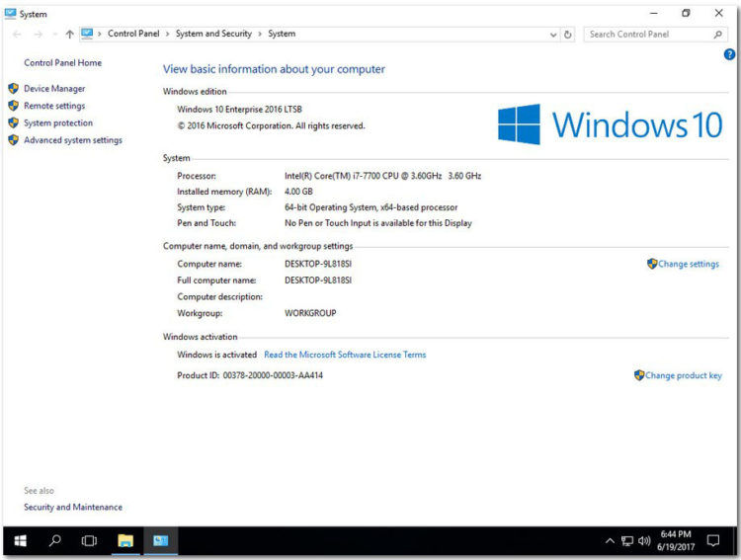The width and height of the screenshot is (741, 560).
Task: Click Change settings for computer name
Action: point(688,264)
